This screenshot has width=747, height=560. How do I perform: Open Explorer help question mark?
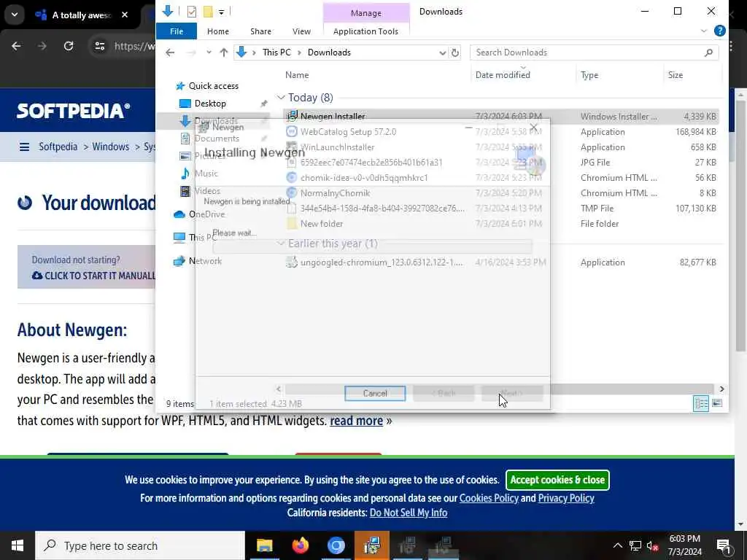click(x=719, y=31)
